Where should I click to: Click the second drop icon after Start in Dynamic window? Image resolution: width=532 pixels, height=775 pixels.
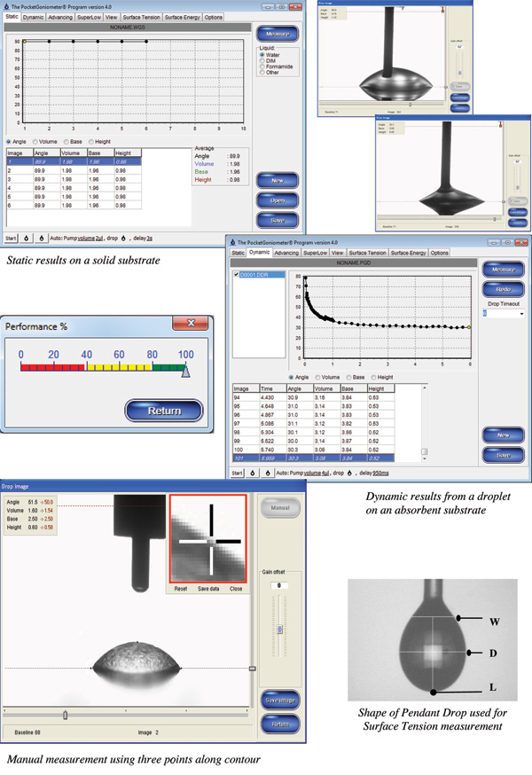(x=268, y=473)
